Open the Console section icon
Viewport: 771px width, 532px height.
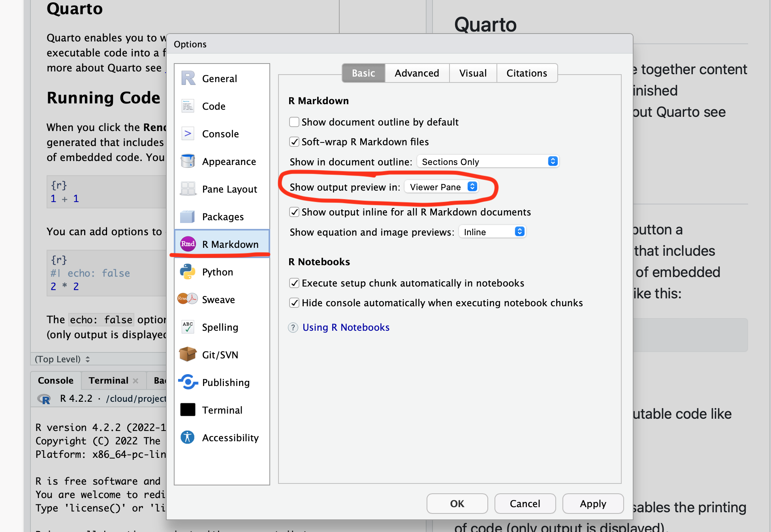[x=188, y=133]
